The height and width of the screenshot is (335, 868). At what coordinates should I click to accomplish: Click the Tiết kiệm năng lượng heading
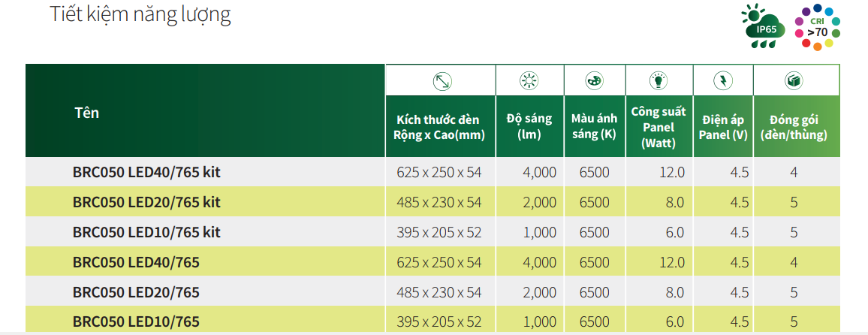pyautogui.click(x=140, y=15)
